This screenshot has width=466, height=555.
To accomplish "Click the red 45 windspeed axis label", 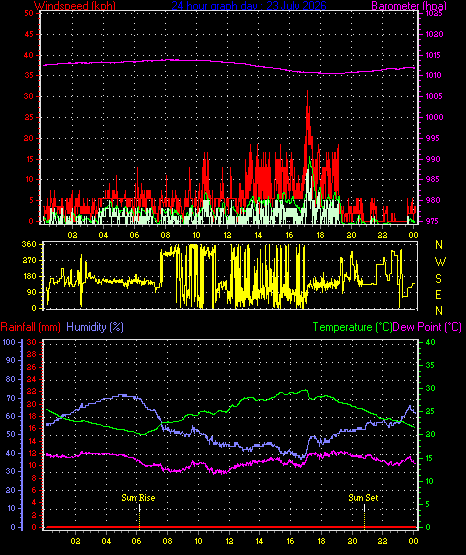I will point(29,34).
